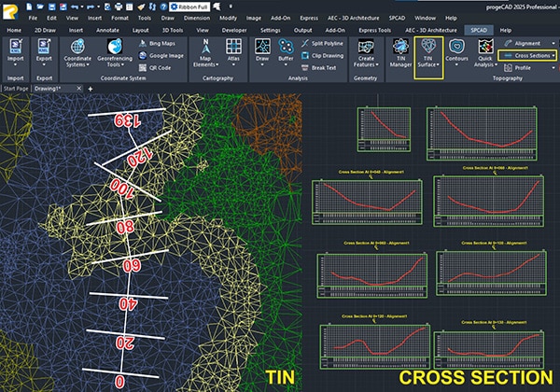The height and width of the screenshot is (392, 560).
Task: Select the Split Polyline tool
Action: click(323, 43)
